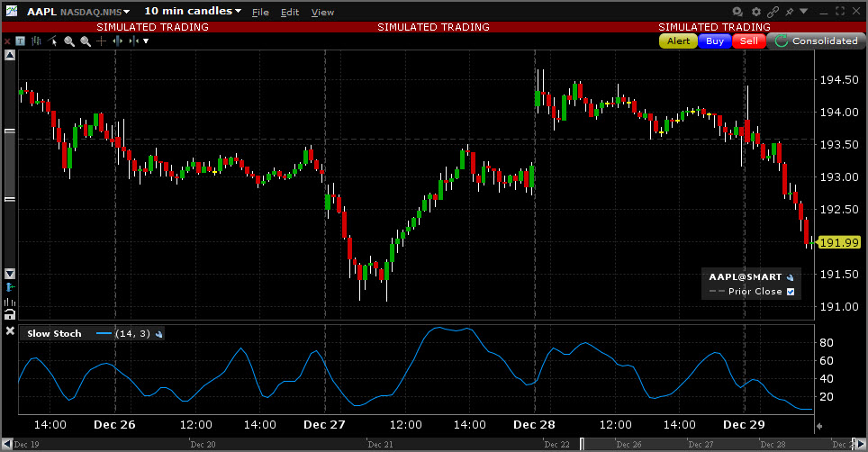Viewport: 868px width, 452px height.
Task: Select the trendline drawing tool
Action: pos(52,41)
